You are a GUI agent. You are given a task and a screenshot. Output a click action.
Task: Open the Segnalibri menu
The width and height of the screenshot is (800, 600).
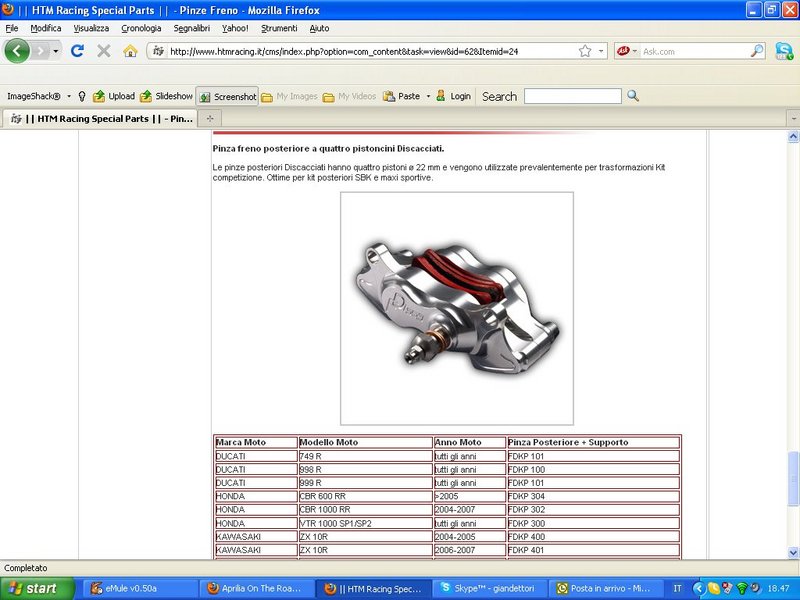pyautogui.click(x=192, y=28)
